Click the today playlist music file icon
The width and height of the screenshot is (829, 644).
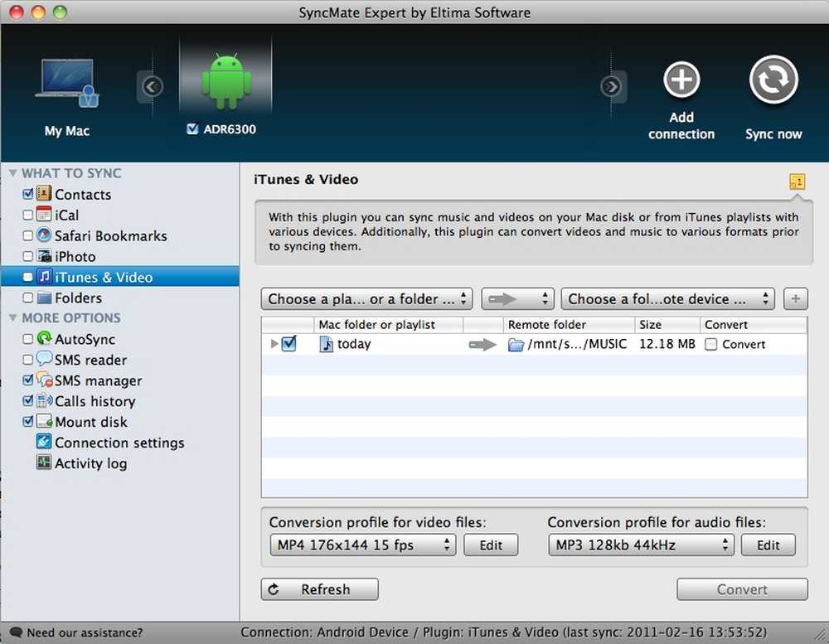[326, 344]
